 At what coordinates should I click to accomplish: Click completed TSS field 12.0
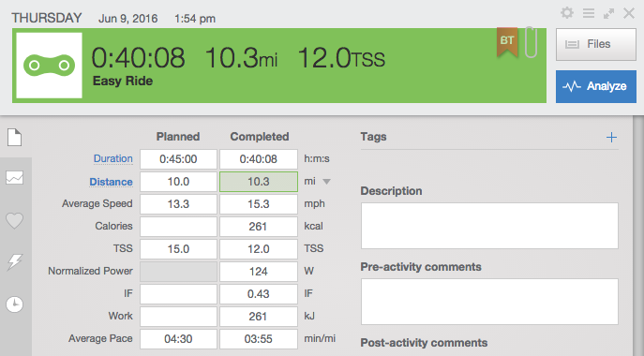[259, 249]
